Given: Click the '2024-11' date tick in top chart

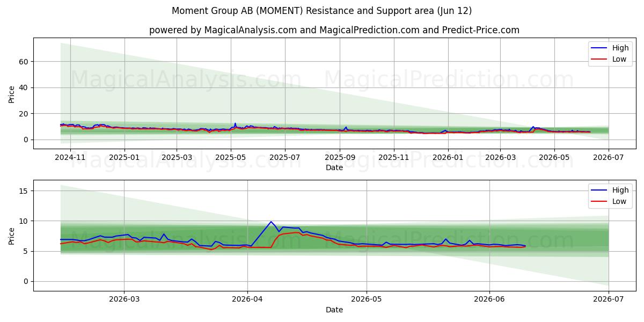Looking at the screenshot, I should tap(70, 158).
